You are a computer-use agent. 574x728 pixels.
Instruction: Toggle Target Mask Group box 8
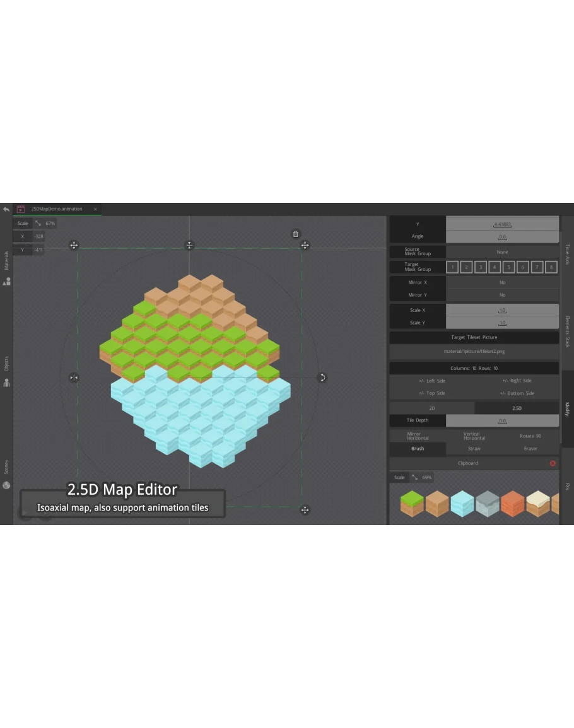click(551, 267)
